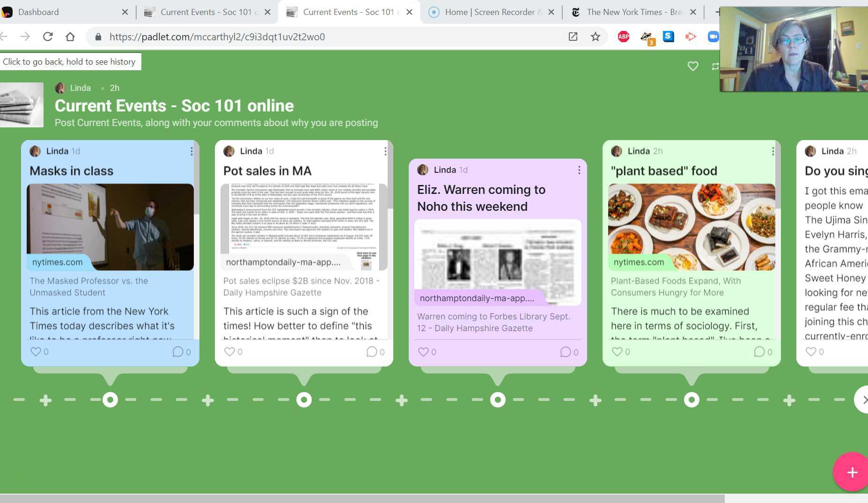
Task: Open the Masks in class post menu
Action: coord(191,151)
